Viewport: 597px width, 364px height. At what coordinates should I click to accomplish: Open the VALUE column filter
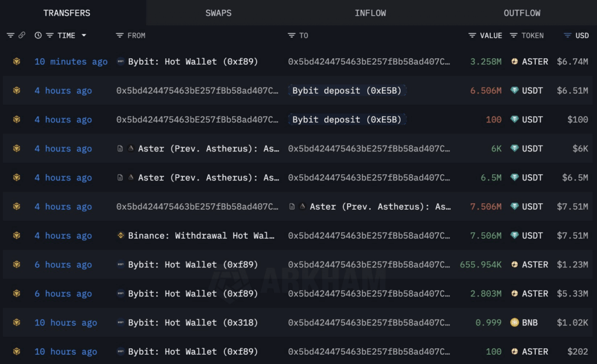pos(472,36)
